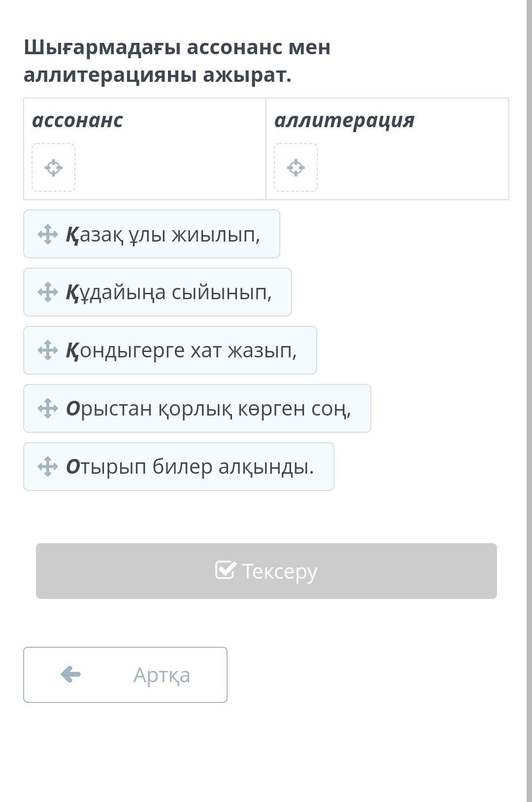Click the аллитерация column header

point(344,121)
